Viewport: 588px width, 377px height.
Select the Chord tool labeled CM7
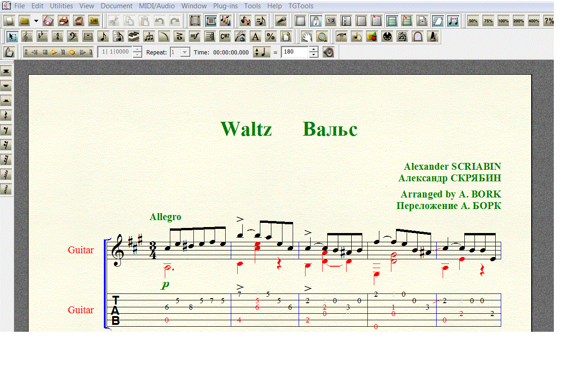coord(225,36)
